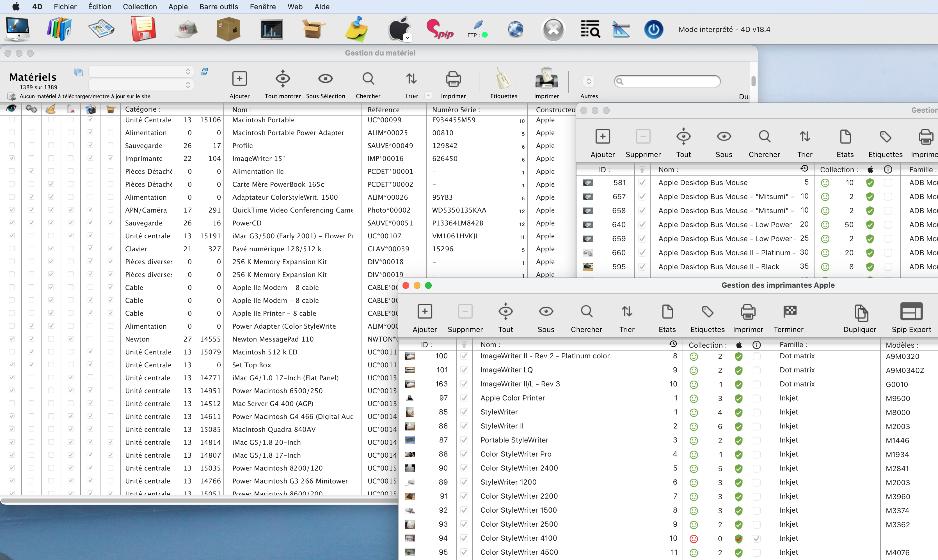Open dropdown arrow on Apple logo toolbar icon
Image resolution: width=938 pixels, height=560 pixels.
[x=407, y=38]
